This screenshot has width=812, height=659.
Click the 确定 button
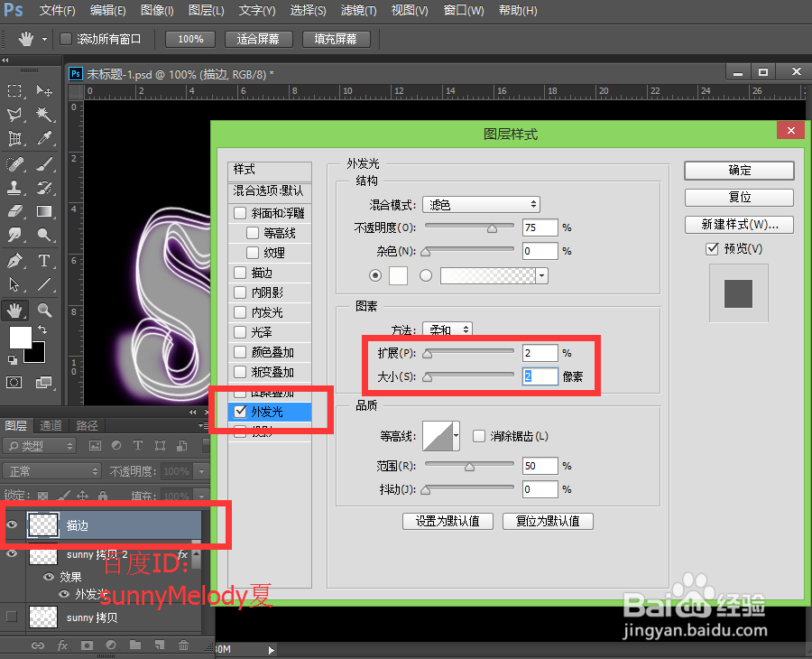[x=738, y=170]
